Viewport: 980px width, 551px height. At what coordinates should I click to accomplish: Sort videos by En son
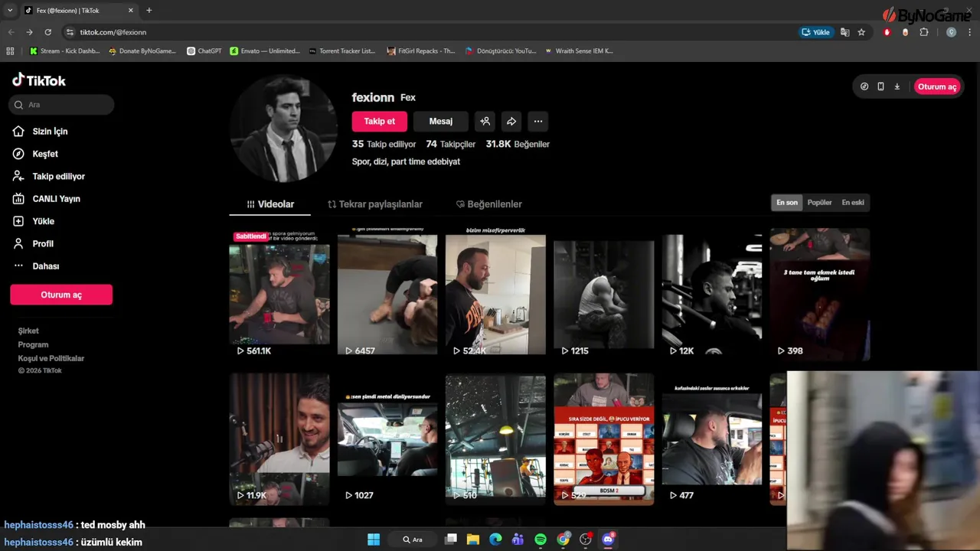787,203
